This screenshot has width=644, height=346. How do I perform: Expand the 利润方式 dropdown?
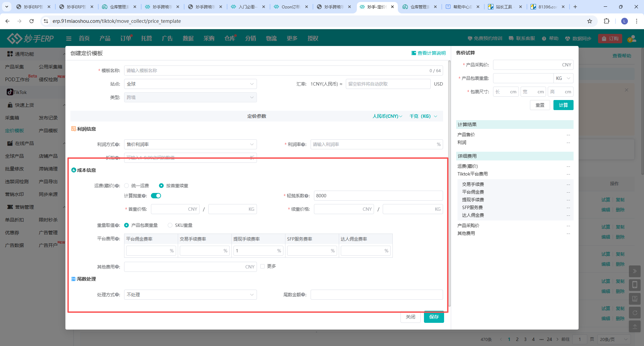point(190,144)
